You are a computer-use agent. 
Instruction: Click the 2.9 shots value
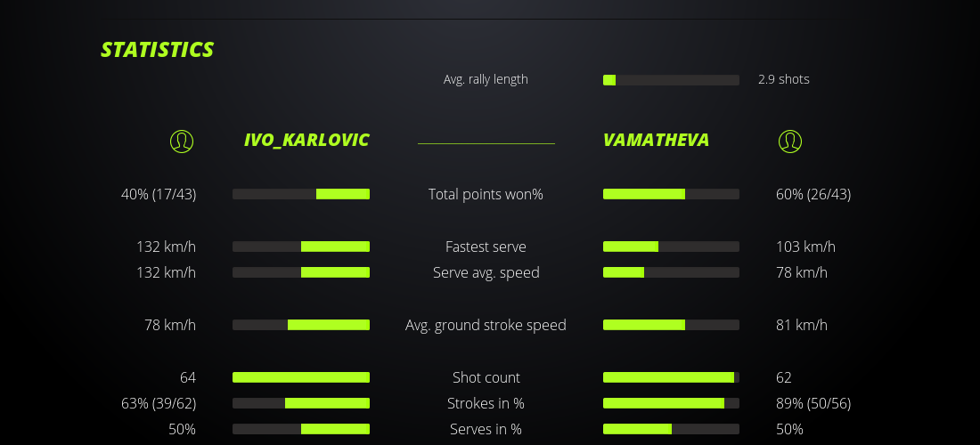[x=784, y=79]
